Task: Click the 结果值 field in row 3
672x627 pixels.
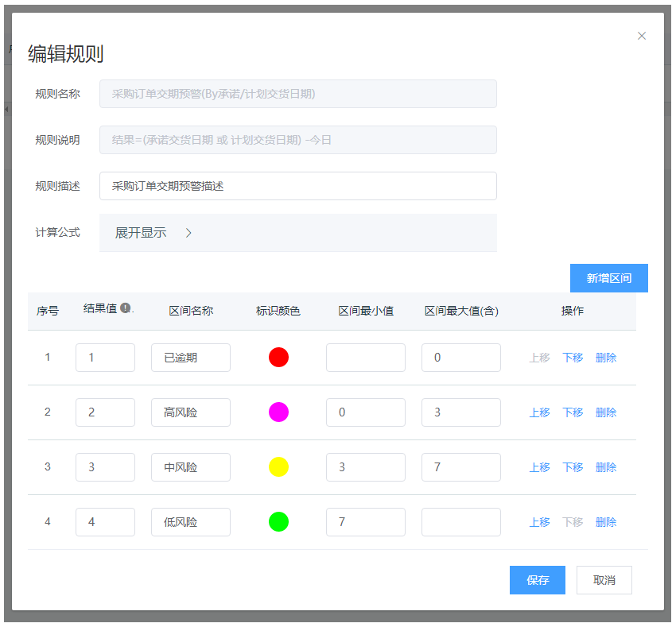Action: [x=105, y=467]
